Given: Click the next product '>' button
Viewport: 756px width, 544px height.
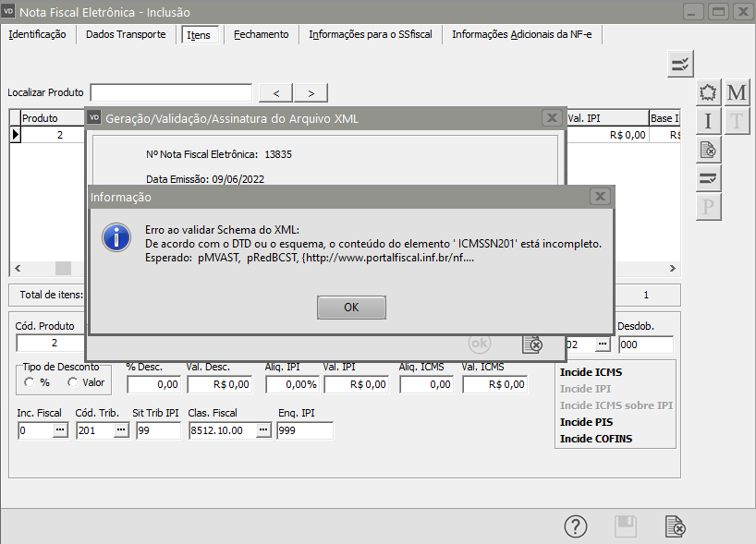Looking at the screenshot, I should click(311, 92).
